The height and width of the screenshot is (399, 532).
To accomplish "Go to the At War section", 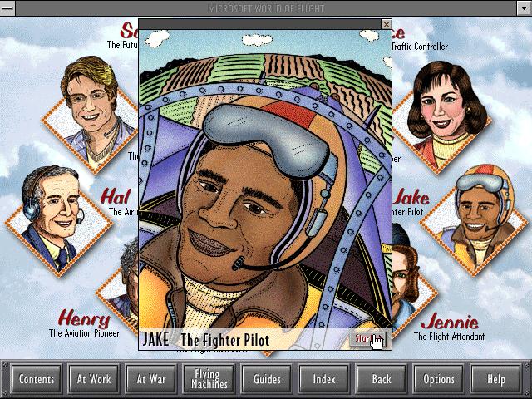I will (x=151, y=379).
